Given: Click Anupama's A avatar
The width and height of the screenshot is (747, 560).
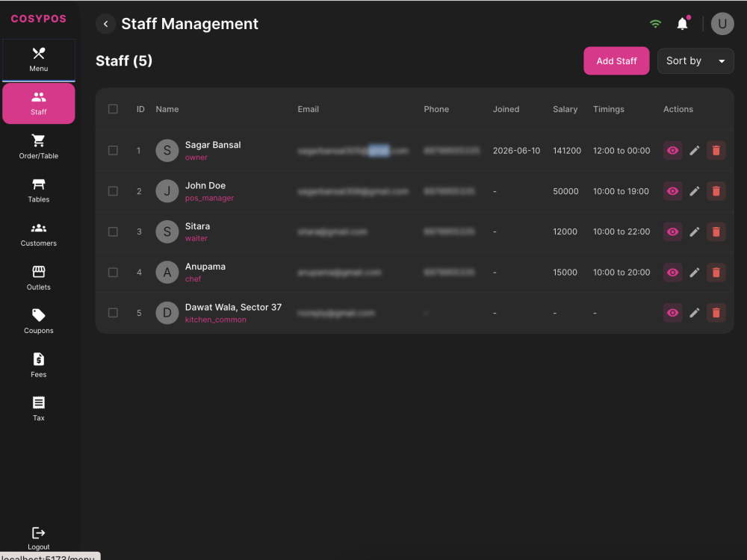Looking at the screenshot, I should coord(167,273).
